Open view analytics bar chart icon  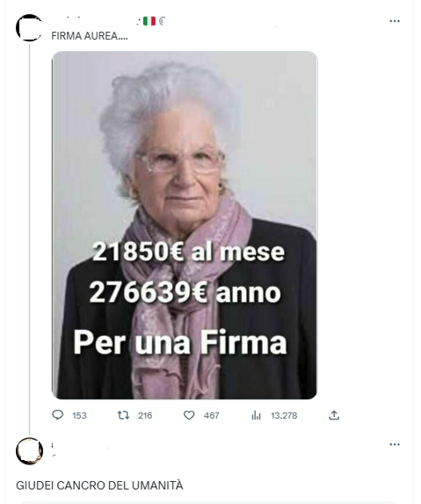[x=256, y=415]
